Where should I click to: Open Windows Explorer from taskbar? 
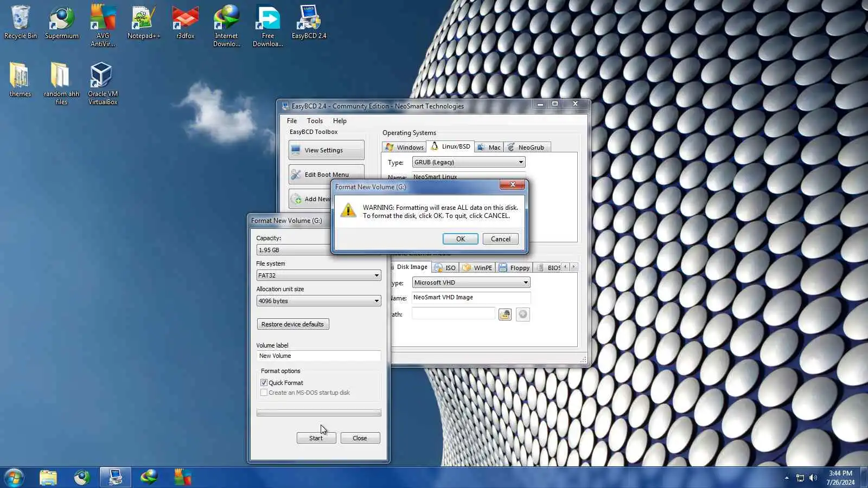tap(48, 478)
